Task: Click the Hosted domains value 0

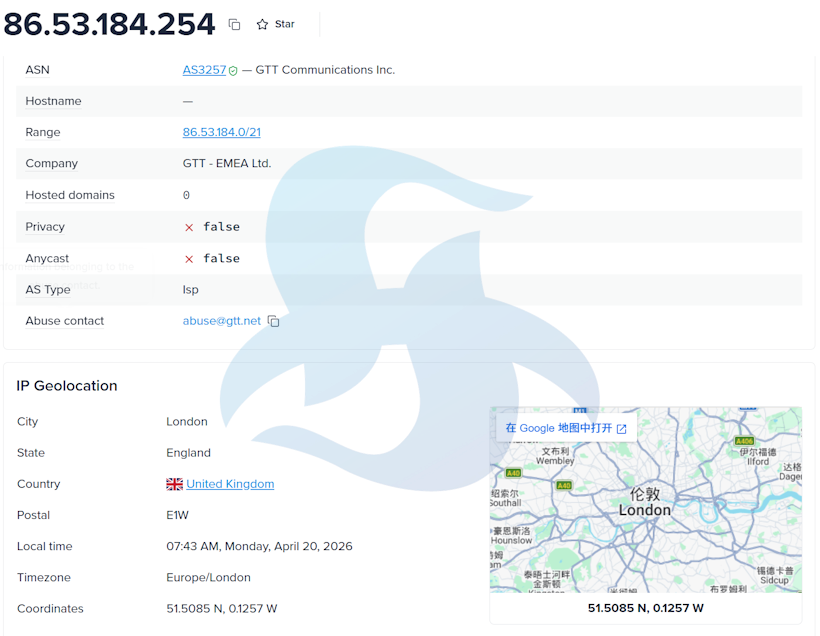Action: [186, 196]
